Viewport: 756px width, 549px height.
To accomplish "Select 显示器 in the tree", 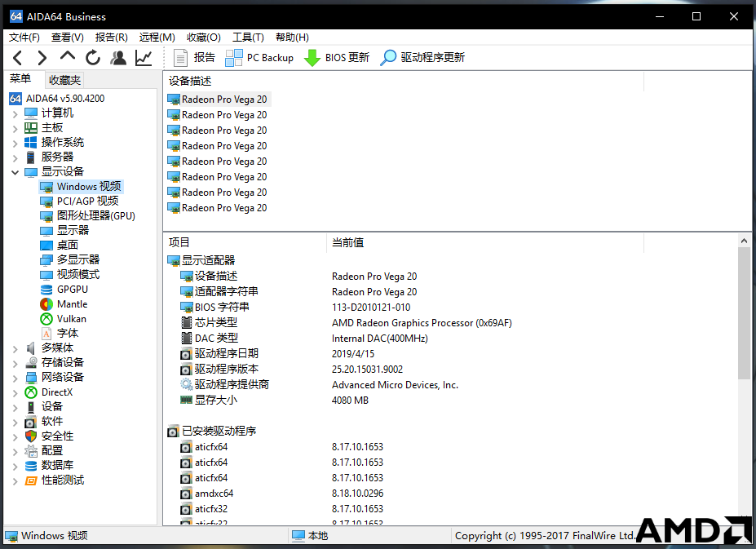I will tap(65, 230).
